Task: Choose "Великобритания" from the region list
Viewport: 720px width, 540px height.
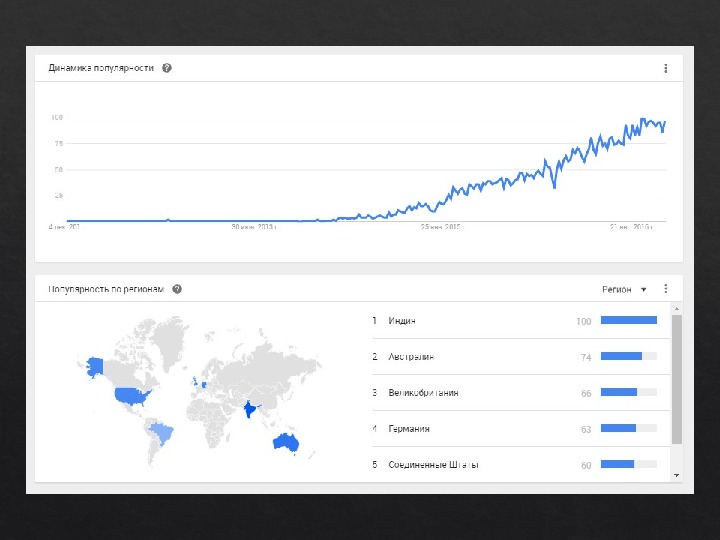Action: click(x=423, y=393)
